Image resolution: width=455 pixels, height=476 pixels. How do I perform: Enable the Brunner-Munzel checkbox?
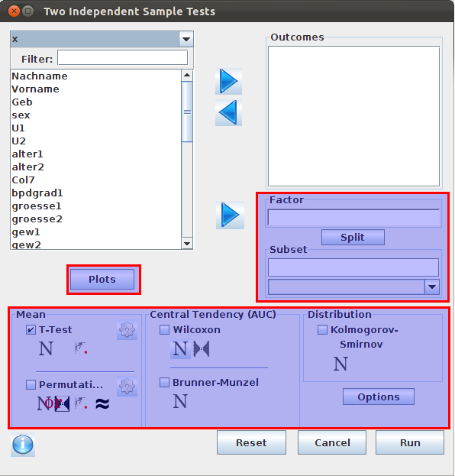164,383
